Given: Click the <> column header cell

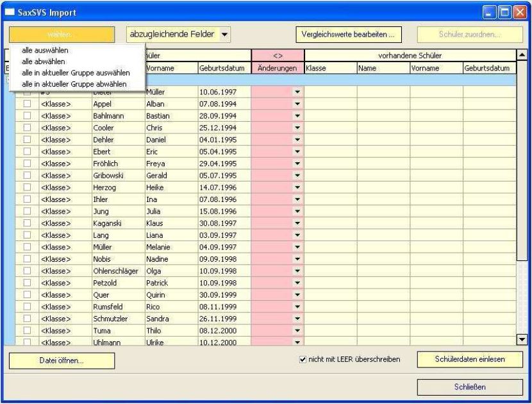Looking at the screenshot, I should [278, 56].
